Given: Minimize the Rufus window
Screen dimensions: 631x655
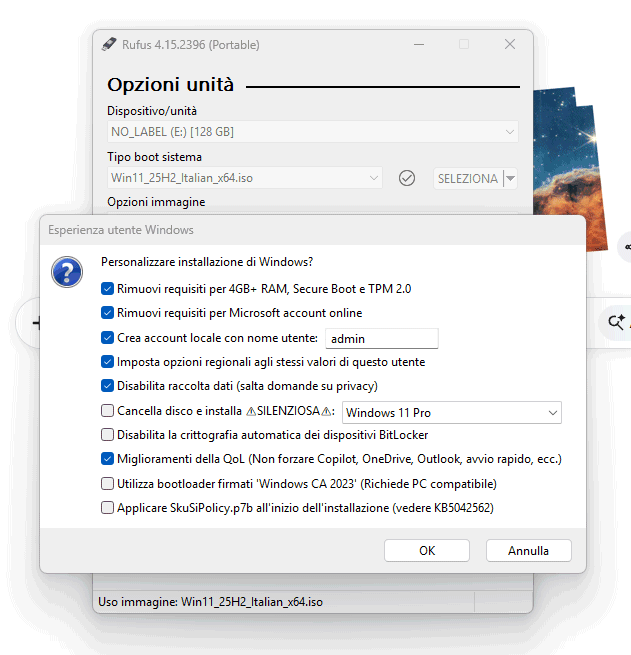Looking at the screenshot, I should [419, 44].
